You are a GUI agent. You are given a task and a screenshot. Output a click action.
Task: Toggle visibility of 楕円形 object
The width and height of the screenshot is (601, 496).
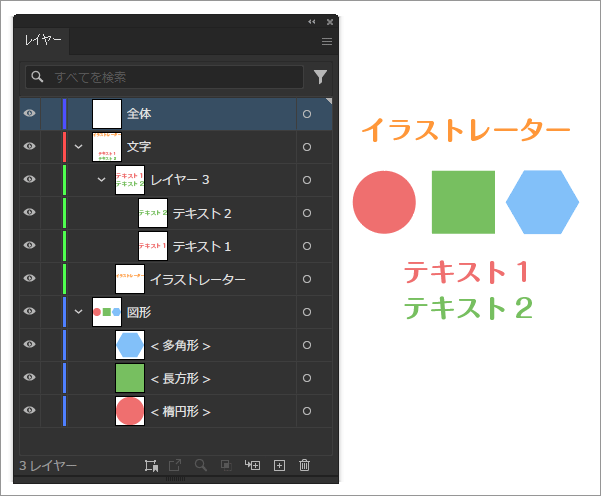coord(30,410)
